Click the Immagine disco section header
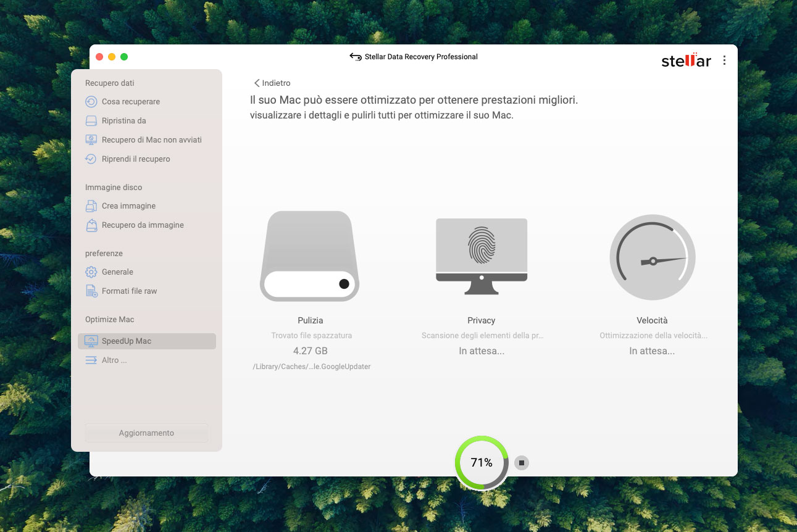 114,188
